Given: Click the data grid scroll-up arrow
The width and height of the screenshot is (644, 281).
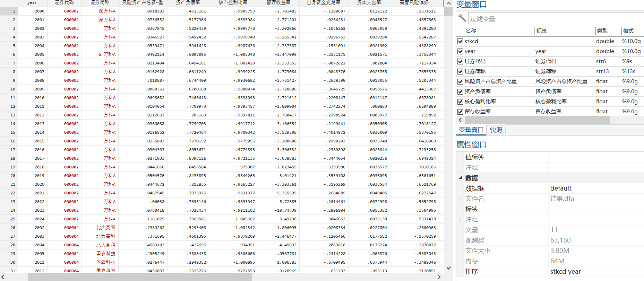Looking at the screenshot, I should [448, 3].
